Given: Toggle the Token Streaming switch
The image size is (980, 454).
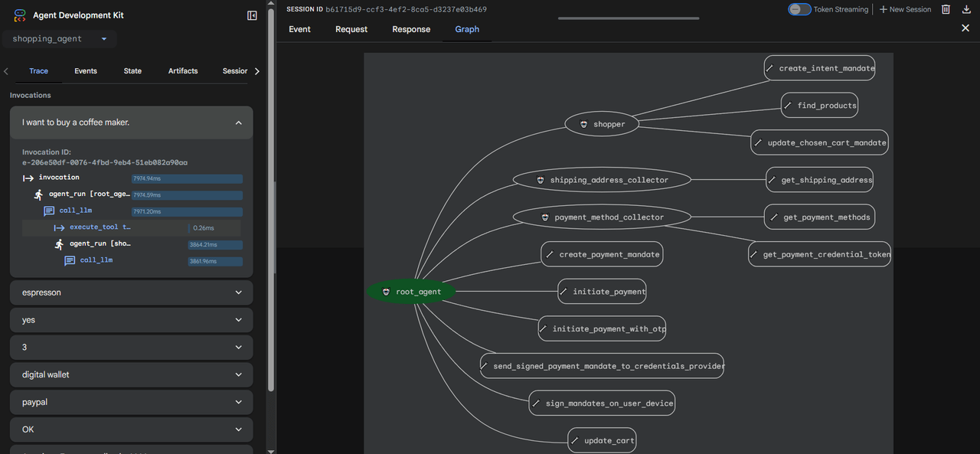Looking at the screenshot, I should 799,9.
